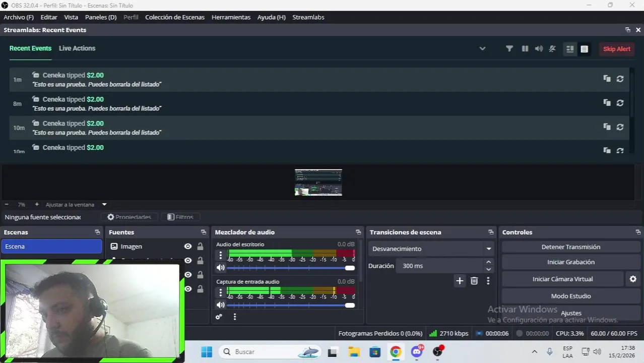
Task: Delete the scene transition with trash icon
Action: (474, 281)
